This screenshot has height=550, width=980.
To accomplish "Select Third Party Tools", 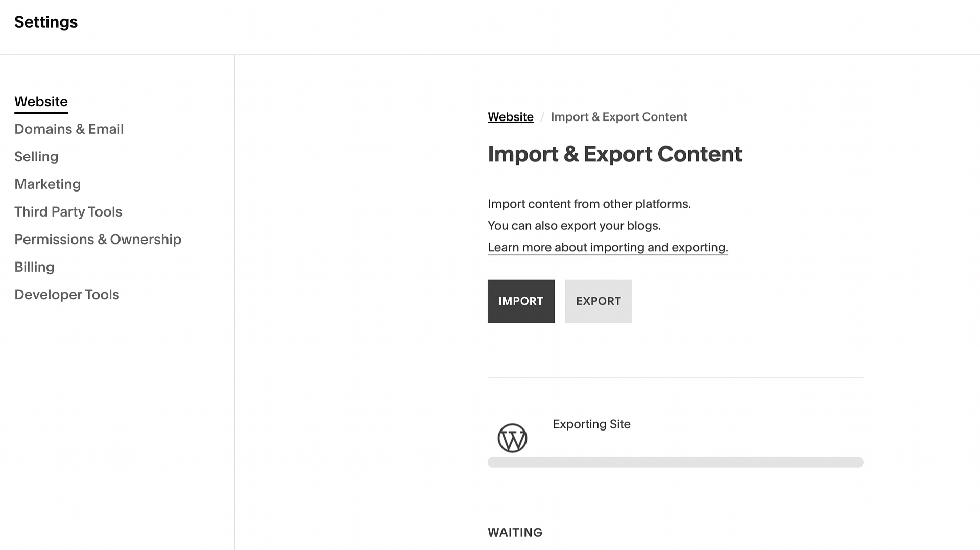I will 68,211.
